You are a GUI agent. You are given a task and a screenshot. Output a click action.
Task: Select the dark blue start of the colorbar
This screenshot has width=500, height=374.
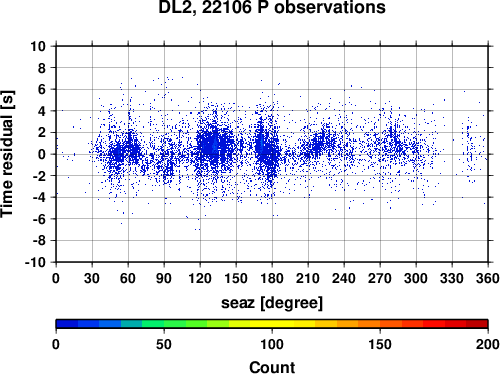coord(67,324)
